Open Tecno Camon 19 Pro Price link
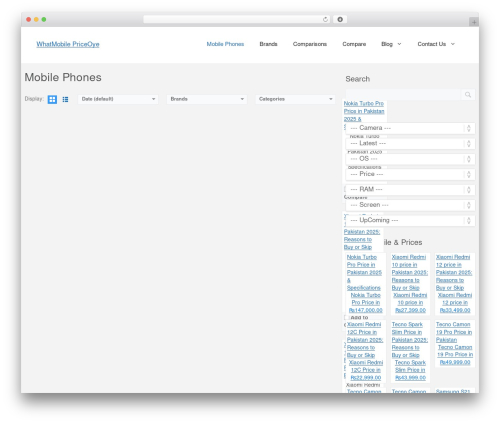Viewport: 500px width, 423px height. (x=454, y=332)
